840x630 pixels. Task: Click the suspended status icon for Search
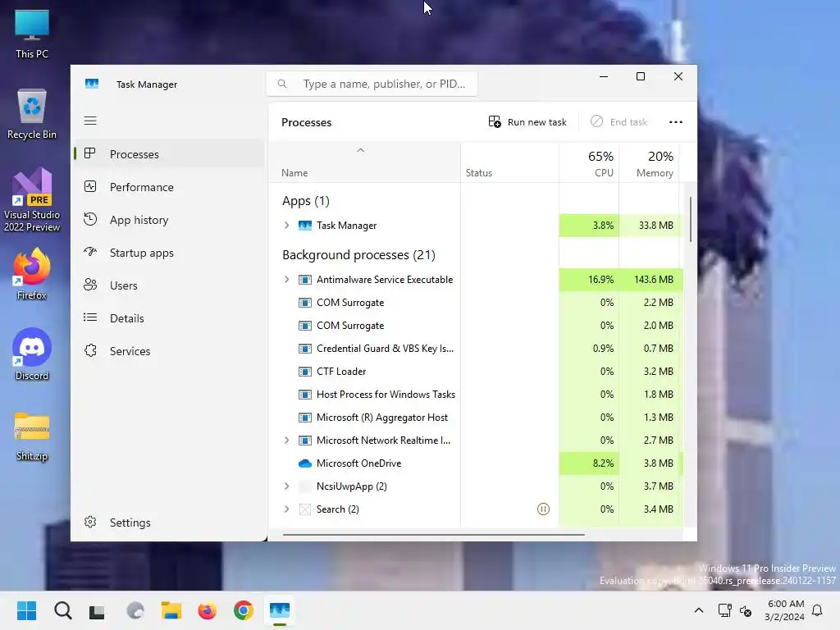(543, 509)
